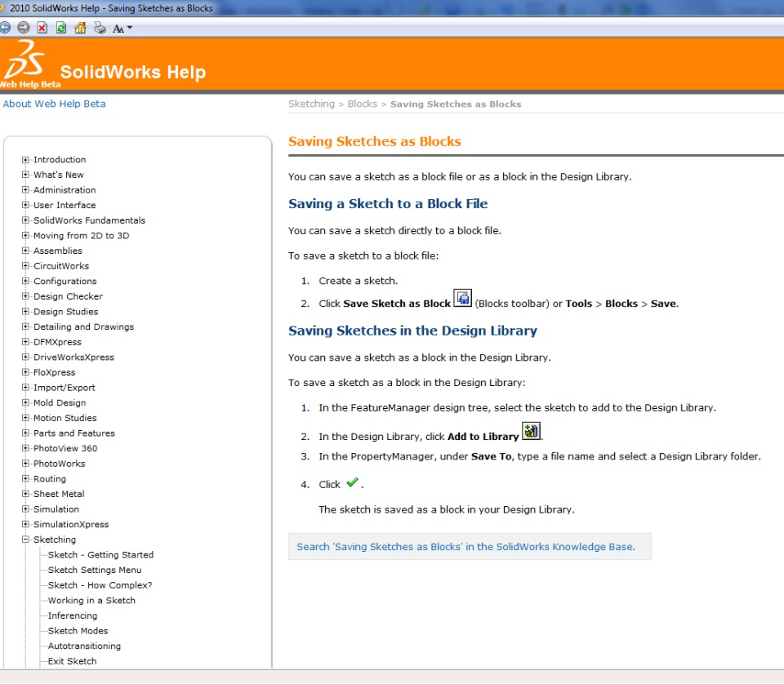Open the Simulation topic

pyautogui.click(x=56, y=509)
